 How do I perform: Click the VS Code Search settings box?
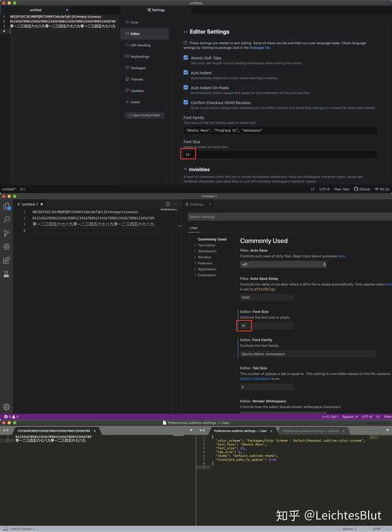[290, 217]
